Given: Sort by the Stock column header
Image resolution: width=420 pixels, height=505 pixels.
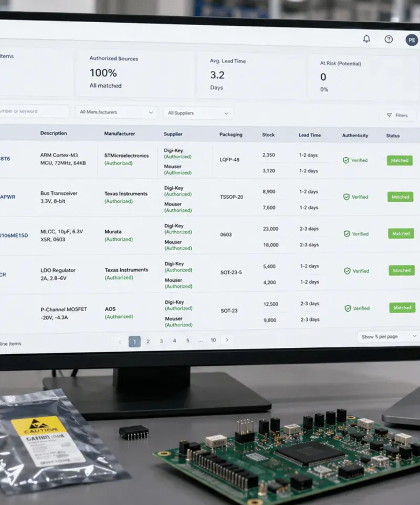Looking at the screenshot, I should point(268,135).
